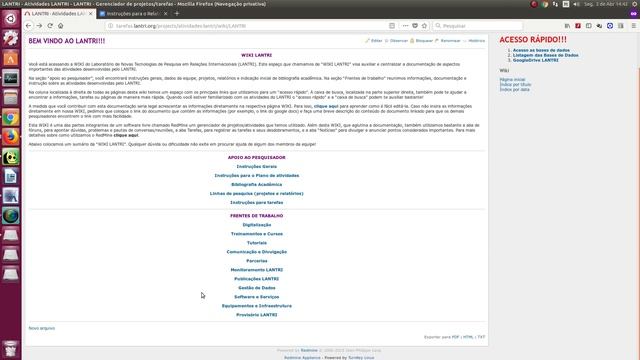
Task: Click the browser forward arrow
Action: coord(39,26)
